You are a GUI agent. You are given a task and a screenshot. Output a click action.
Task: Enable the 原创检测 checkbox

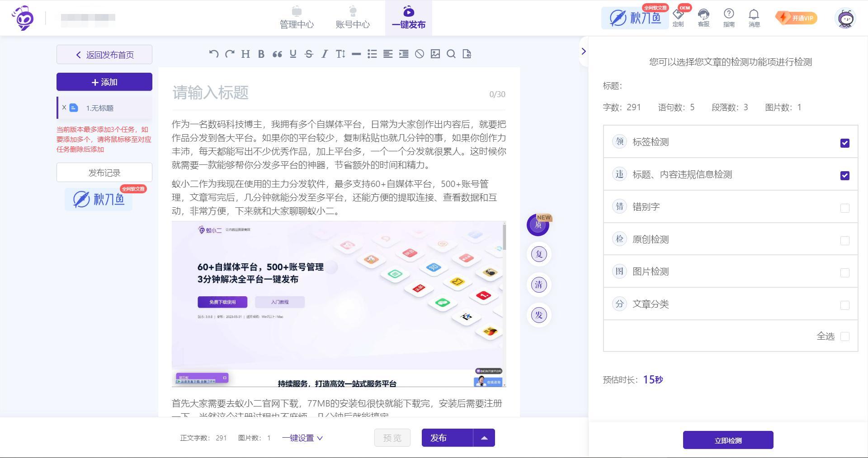844,240
